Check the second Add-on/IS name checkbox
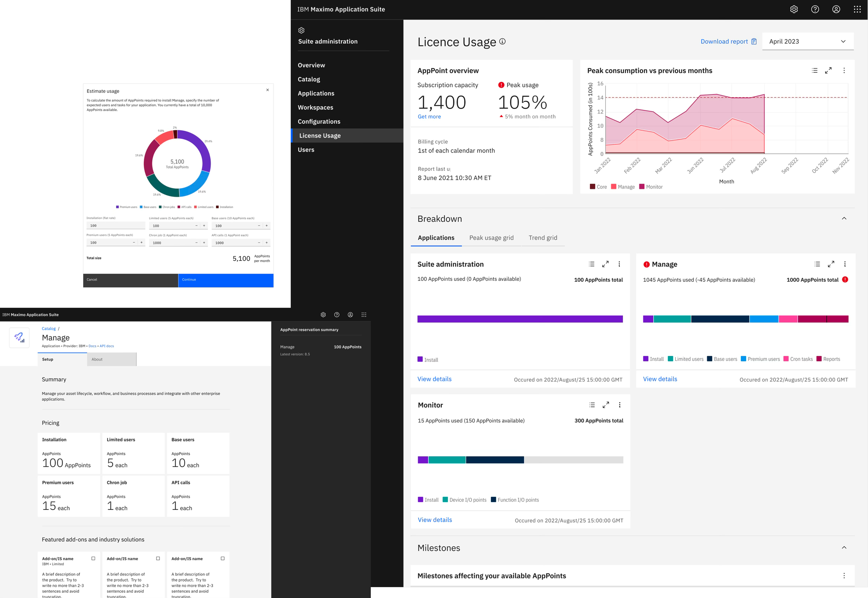This screenshot has width=868, height=598. pos(158,558)
